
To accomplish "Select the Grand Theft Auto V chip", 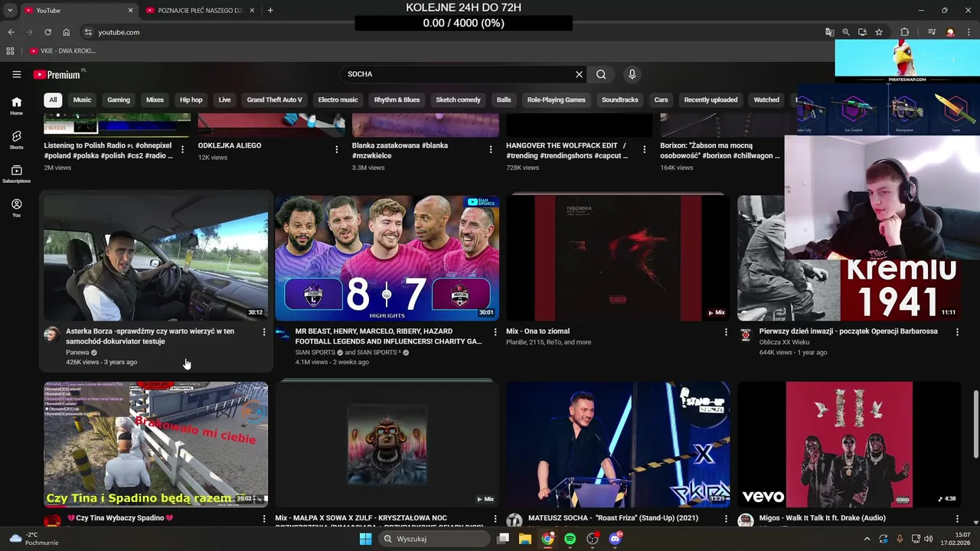I will [x=274, y=99].
